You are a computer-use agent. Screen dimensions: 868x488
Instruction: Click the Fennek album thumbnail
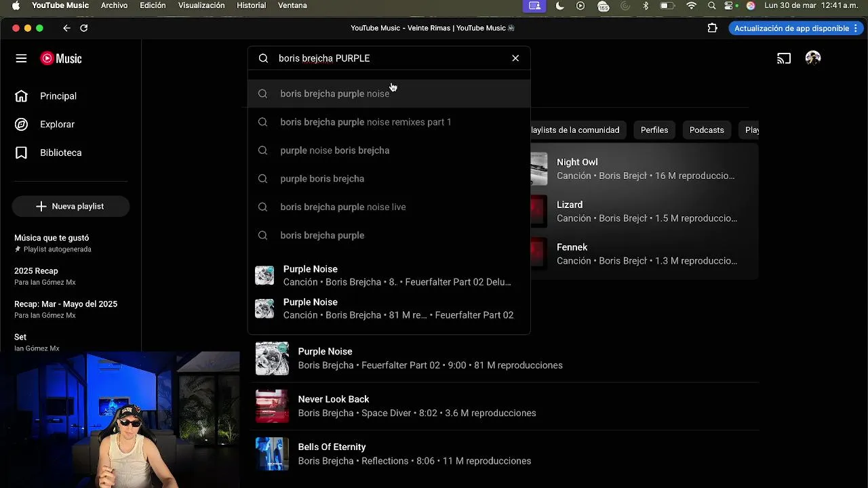pos(538,254)
